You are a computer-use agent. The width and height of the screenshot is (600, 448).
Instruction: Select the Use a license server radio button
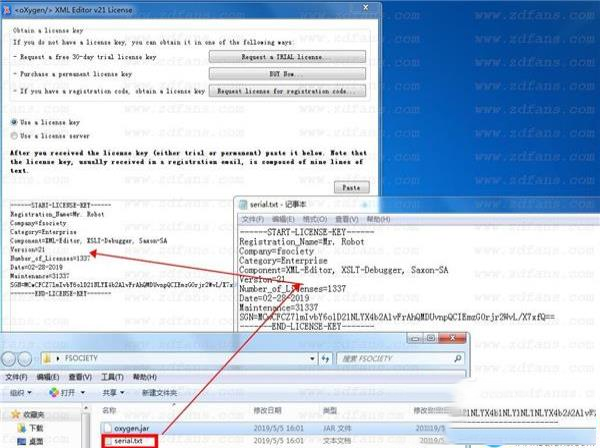[14, 136]
